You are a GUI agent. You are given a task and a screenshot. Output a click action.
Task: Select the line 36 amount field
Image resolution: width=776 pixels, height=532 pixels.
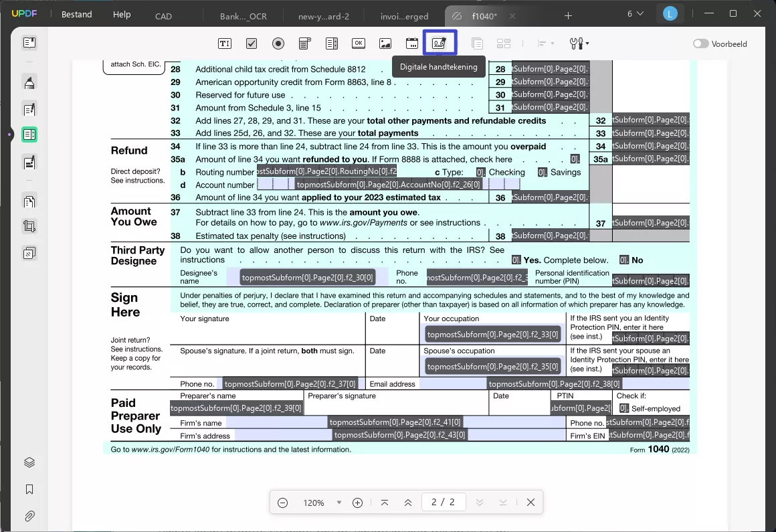(x=551, y=197)
